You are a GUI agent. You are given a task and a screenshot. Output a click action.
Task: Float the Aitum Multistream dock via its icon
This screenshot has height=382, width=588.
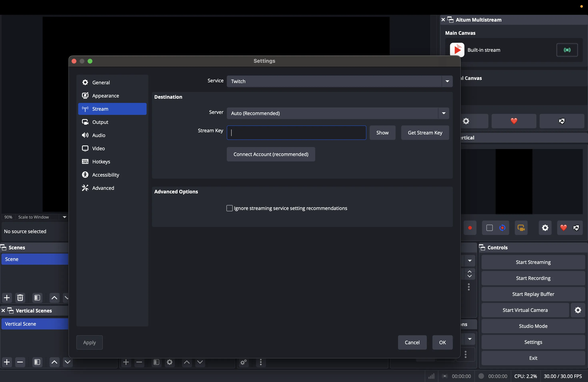[451, 20]
